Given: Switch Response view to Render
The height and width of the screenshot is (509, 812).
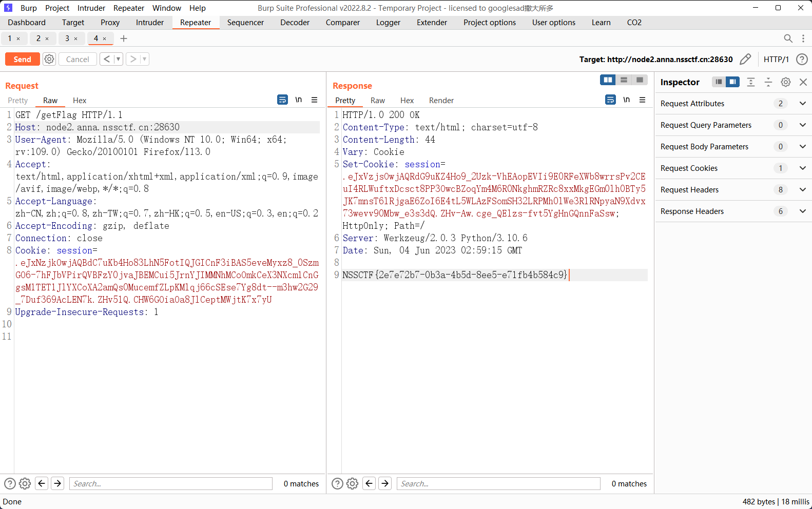Looking at the screenshot, I should point(441,101).
